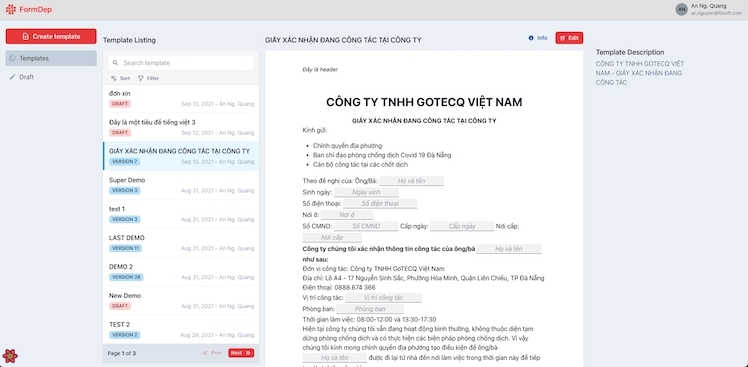Click the Số điện thoại field
This screenshot has height=367, width=748.
click(380, 204)
